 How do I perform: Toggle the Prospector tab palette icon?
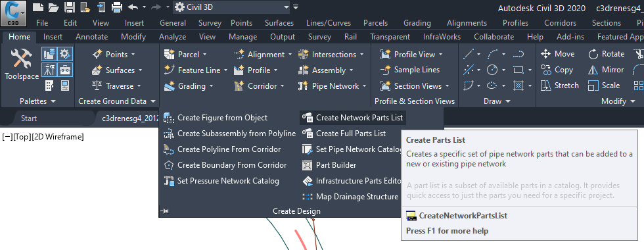(49, 54)
